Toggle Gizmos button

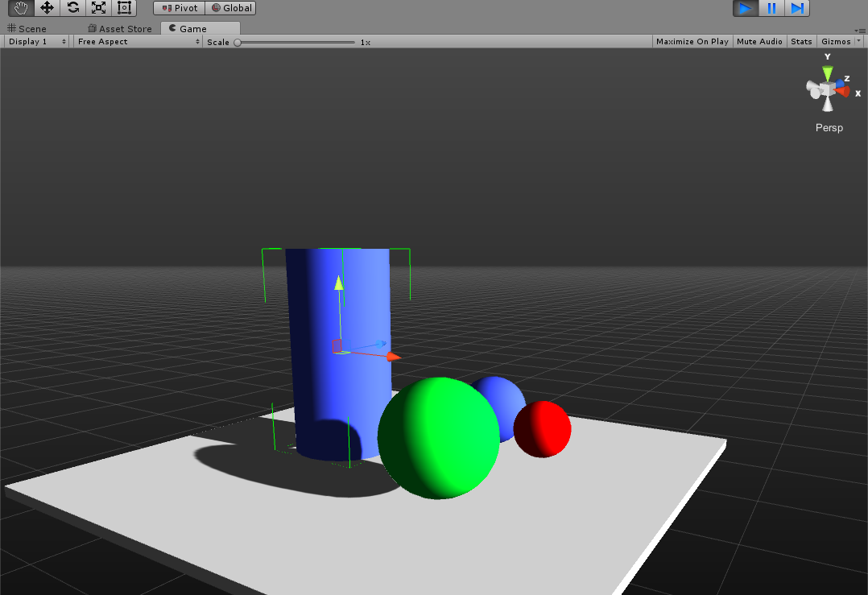836,42
